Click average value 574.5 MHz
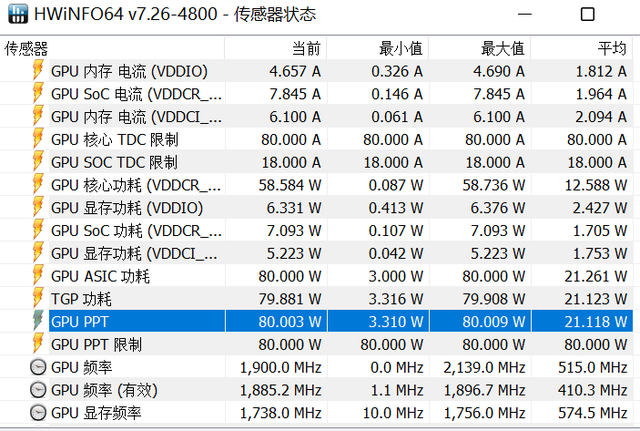The image size is (640, 431). point(593,413)
